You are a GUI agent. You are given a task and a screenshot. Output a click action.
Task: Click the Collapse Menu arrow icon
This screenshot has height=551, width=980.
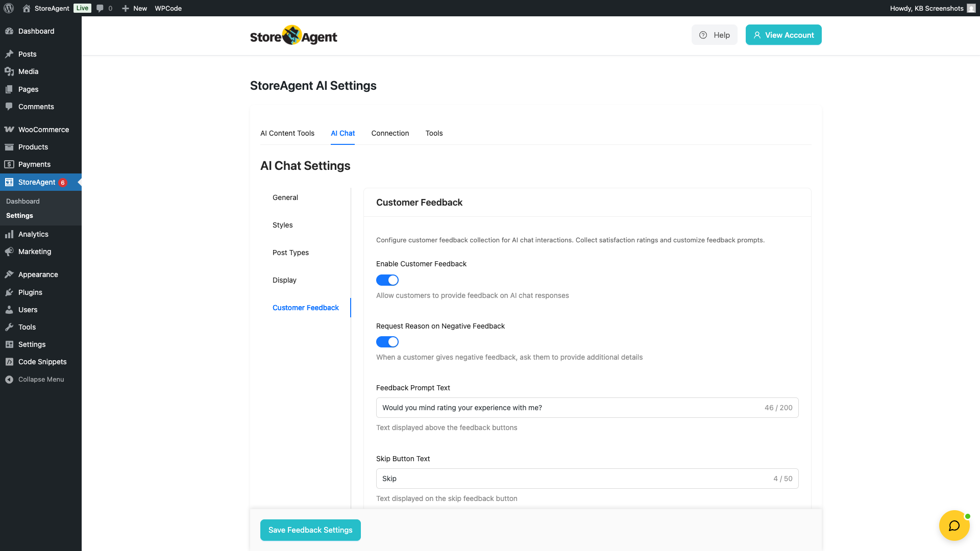point(9,380)
